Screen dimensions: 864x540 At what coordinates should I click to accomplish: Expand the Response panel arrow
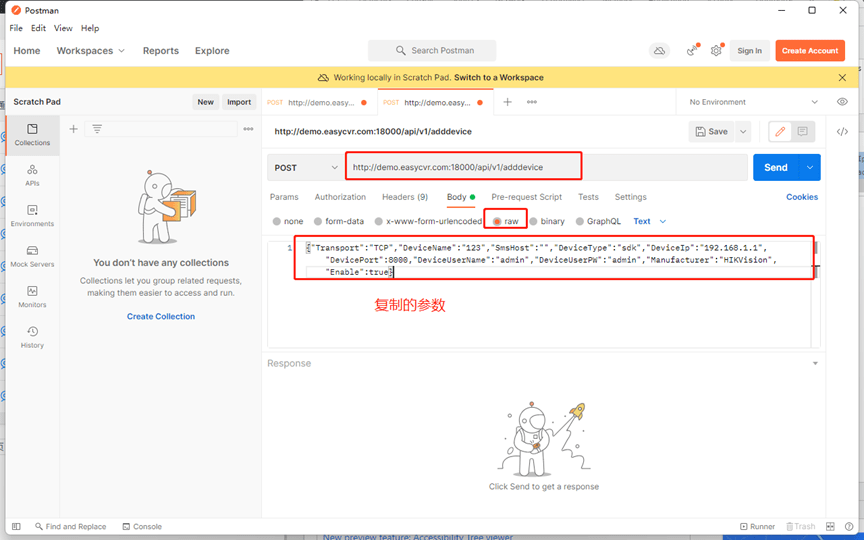coord(815,364)
